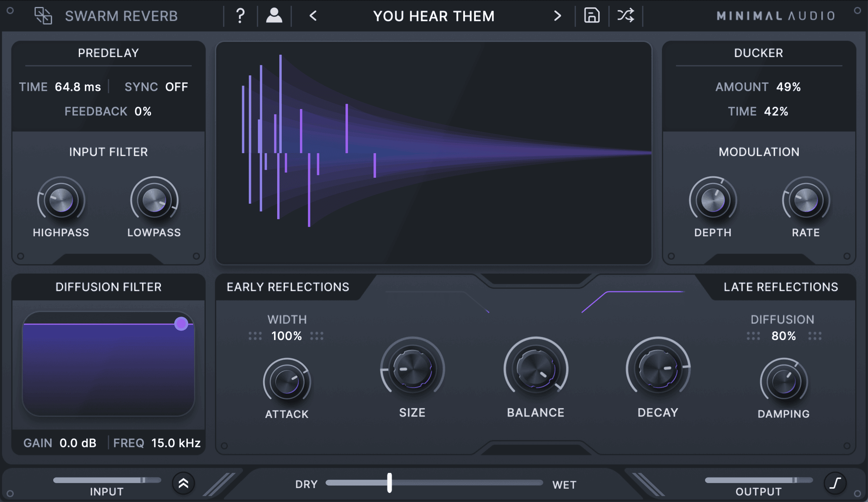Click the Dry/Wet mix slider handle

tap(390, 483)
